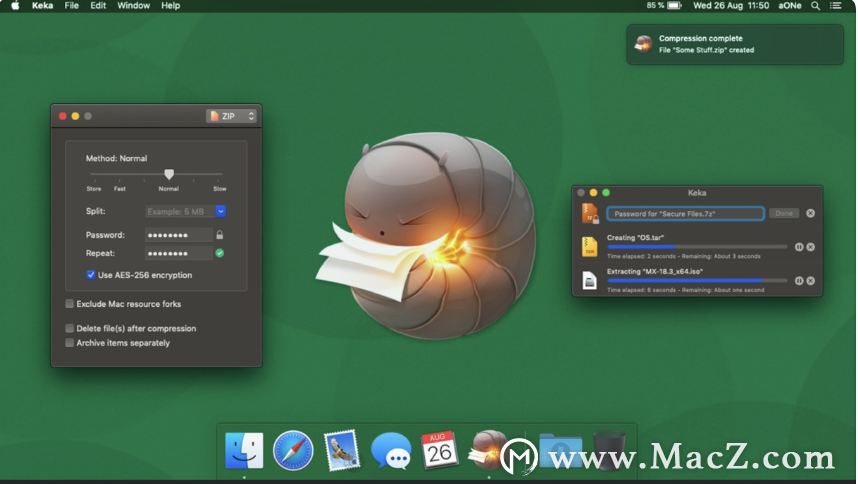Open the Trash in the Dock
Screen dimensions: 858x484
[609, 451]
